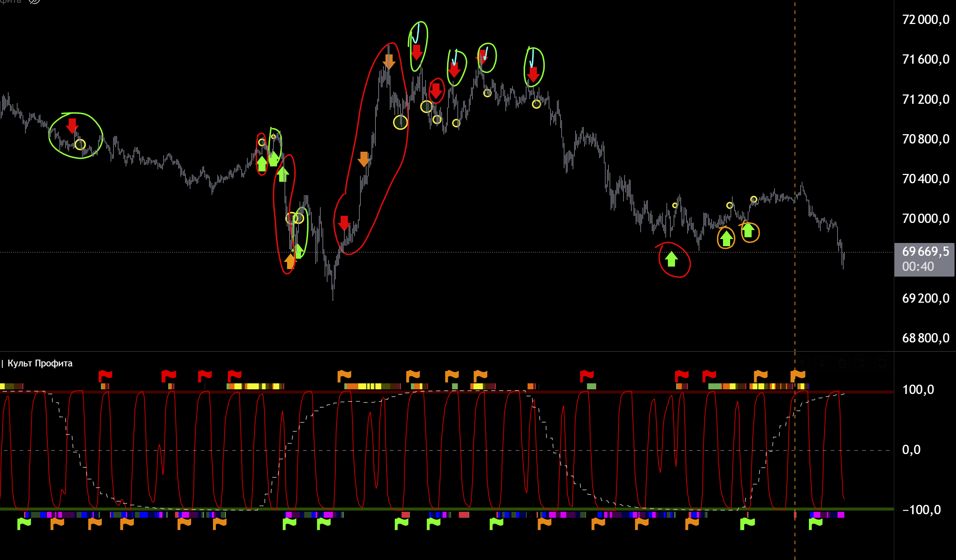Select green up arrow circled in red
Viewport: 956px width, 560px height.
(671, 259)
